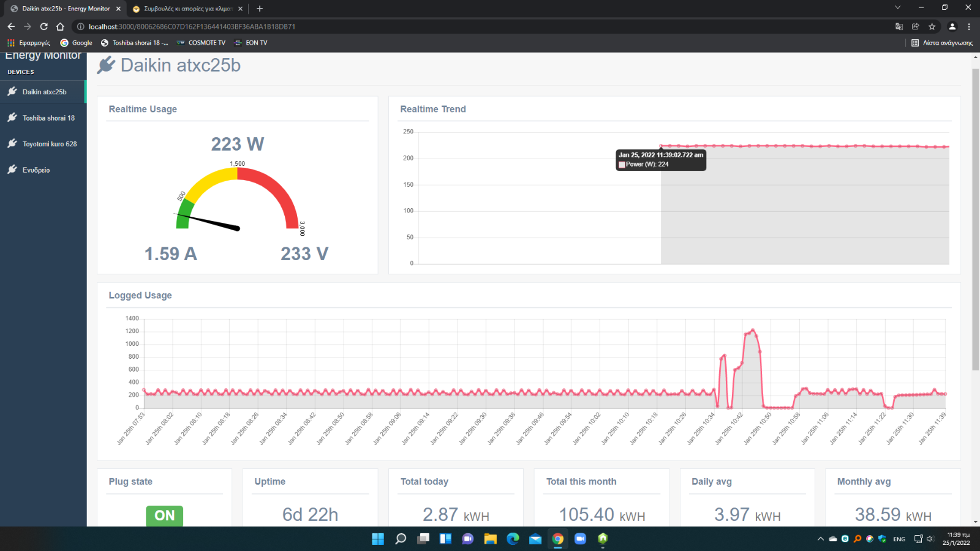Open the Windows Start menu
The image size is (980, 551).
tap(378, 539)
